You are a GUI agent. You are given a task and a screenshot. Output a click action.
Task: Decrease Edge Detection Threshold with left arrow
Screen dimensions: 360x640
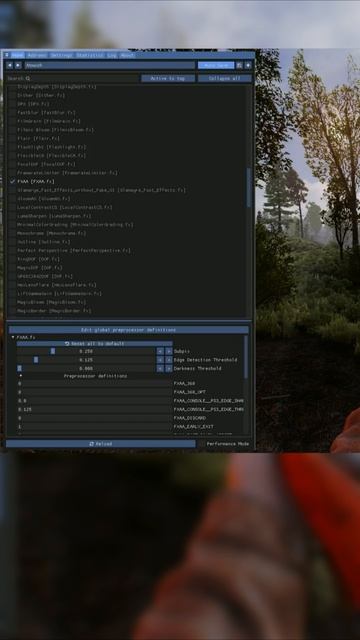(160, 360)
